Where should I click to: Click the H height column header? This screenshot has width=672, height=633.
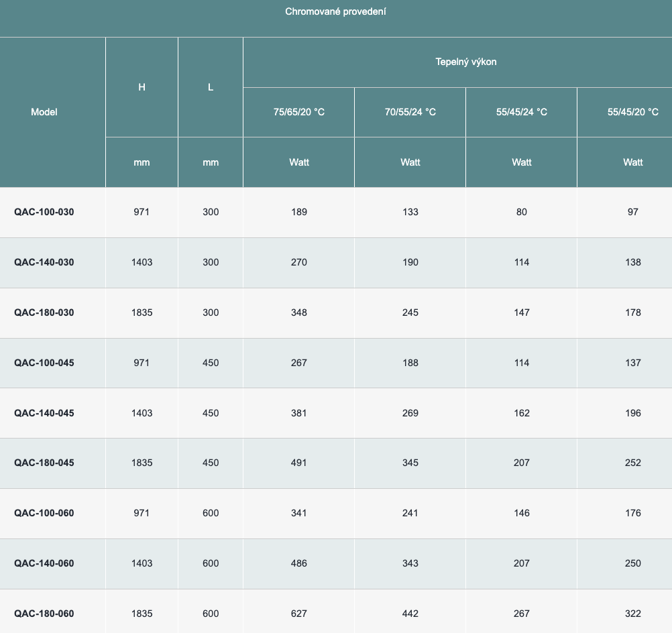(x=142, y=87)
